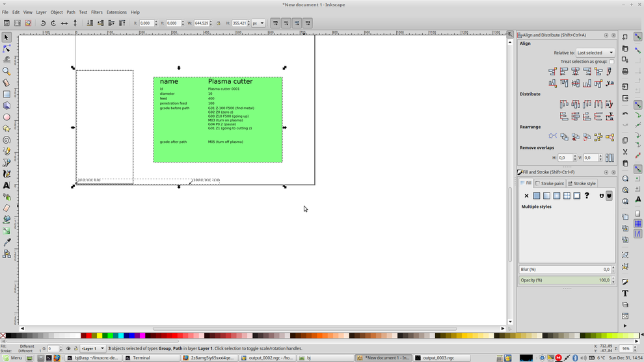The width and height of the screenshot is (644, 362).
Task: Toggle current layer visibility eye icon
Action: tap(68, 349)
